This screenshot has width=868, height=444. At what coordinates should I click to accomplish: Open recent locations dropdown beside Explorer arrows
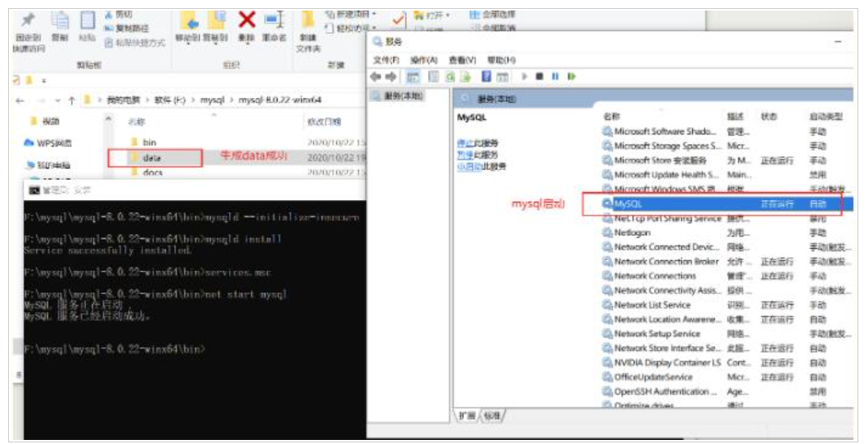pos(57,100)
